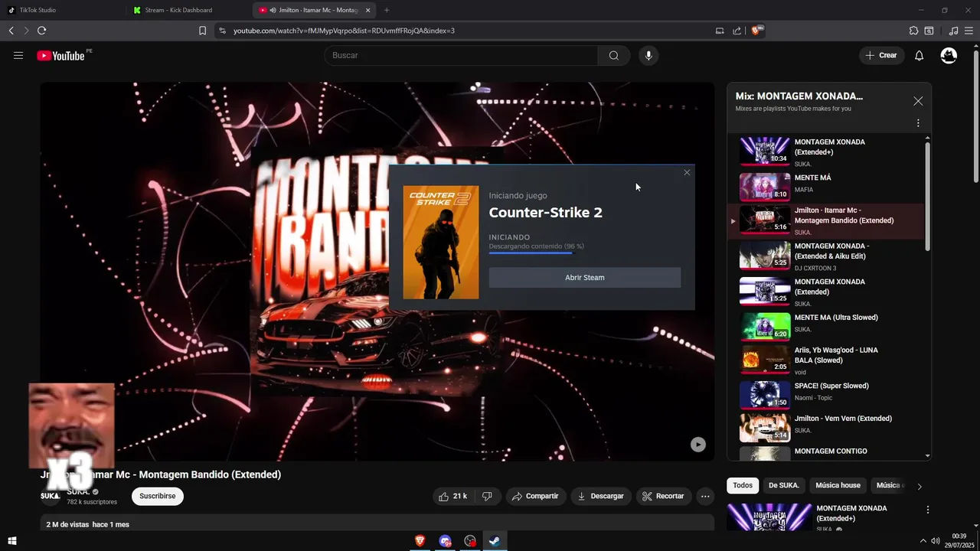Play SPACE! (Super Slowed) in mix
Image resolution: width=980 pixels, height=551 pixels.
coord(827,394)
